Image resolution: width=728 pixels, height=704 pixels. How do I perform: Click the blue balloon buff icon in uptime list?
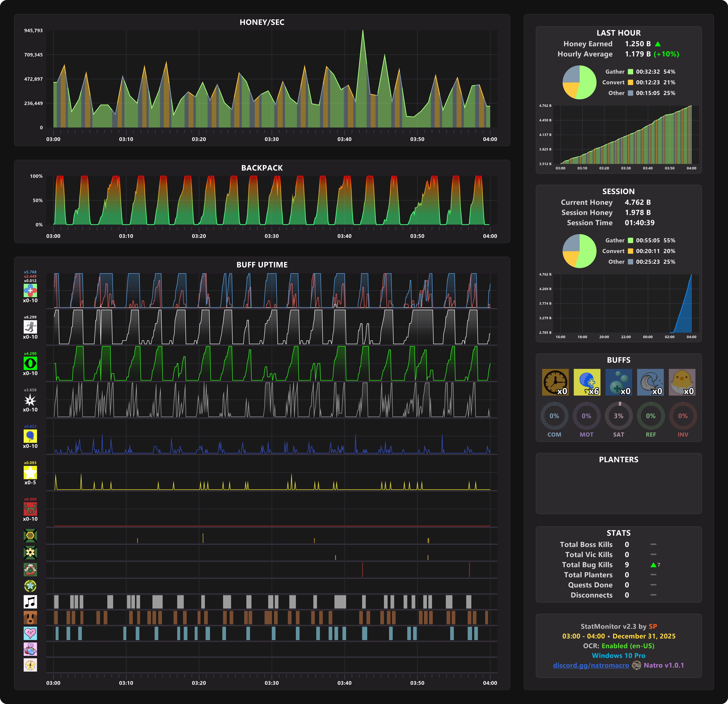(30, 436)
